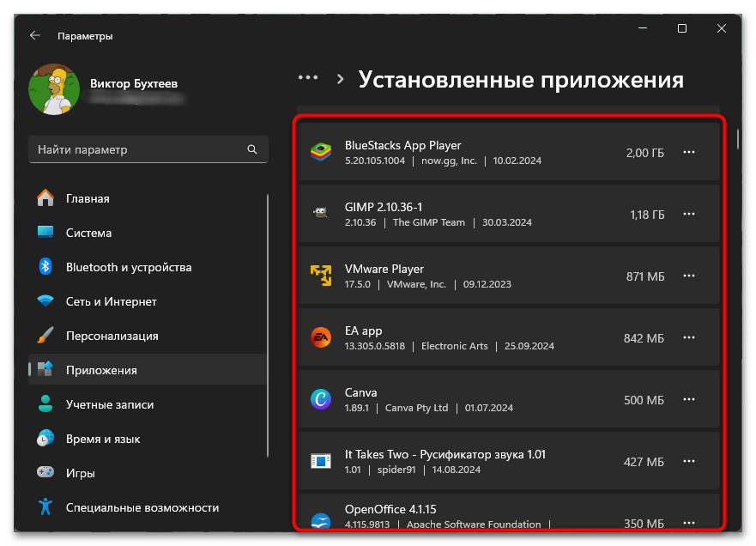
Task: Select the Приложения section
Action: click(148, 369)
